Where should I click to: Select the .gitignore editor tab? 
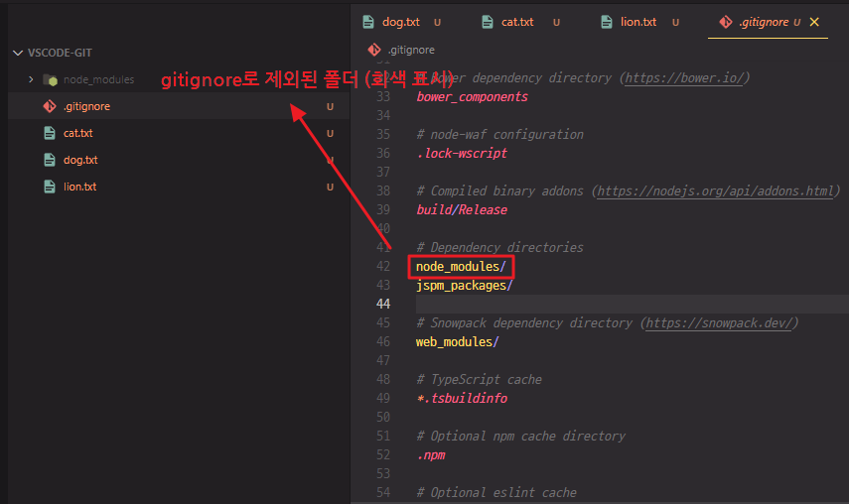tap(764, 22)
